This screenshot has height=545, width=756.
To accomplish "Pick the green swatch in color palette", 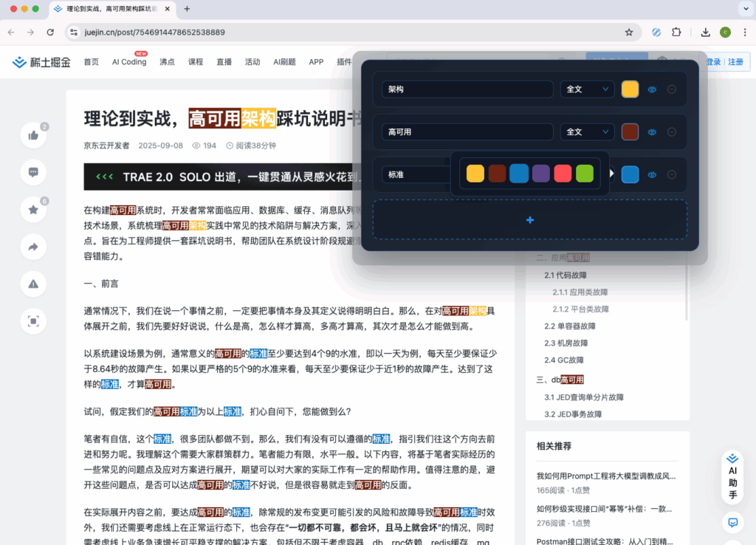I will (x=584, y=174).
